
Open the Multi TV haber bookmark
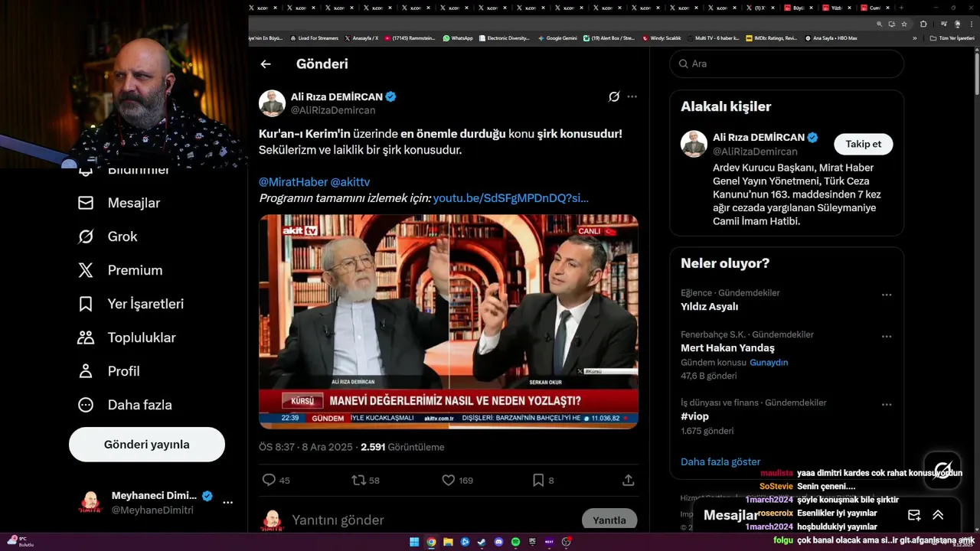click(x=713, y=37)
